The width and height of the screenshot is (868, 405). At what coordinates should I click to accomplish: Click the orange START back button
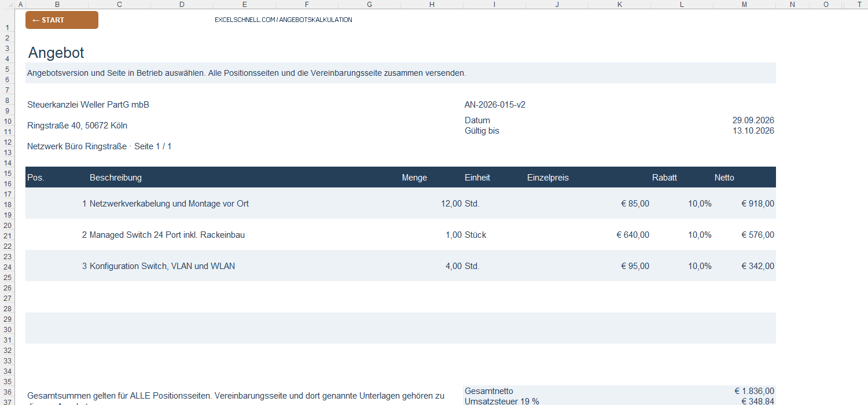[62, 20]
